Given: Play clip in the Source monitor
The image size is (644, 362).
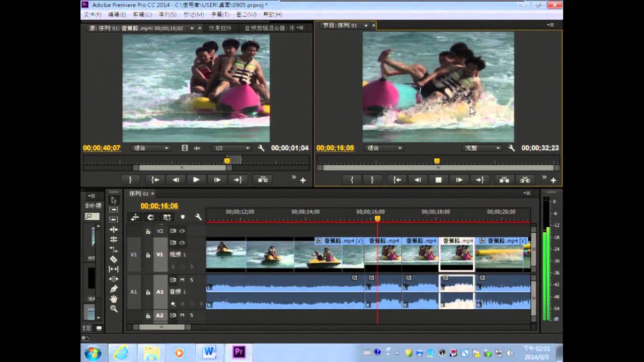Looking at the screenshot, I should coord(196,179).
